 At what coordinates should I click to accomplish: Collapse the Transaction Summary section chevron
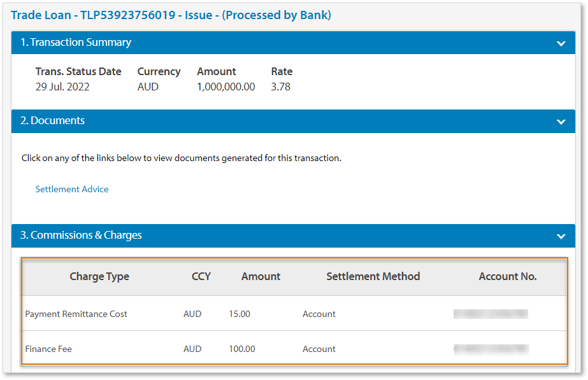pos(561,43)
